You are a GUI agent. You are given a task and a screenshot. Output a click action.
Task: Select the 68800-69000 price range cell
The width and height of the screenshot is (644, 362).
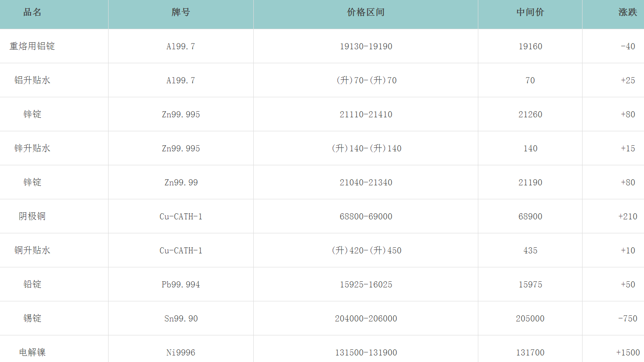point(366,216)
